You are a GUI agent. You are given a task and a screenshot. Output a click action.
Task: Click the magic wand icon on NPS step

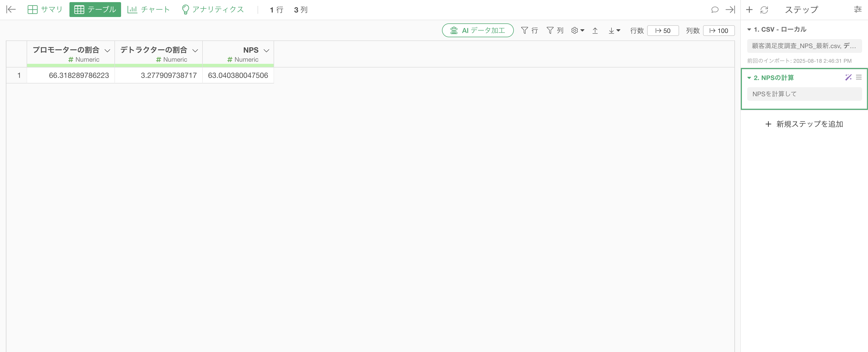pyautogui.click(x=848, y=77)
